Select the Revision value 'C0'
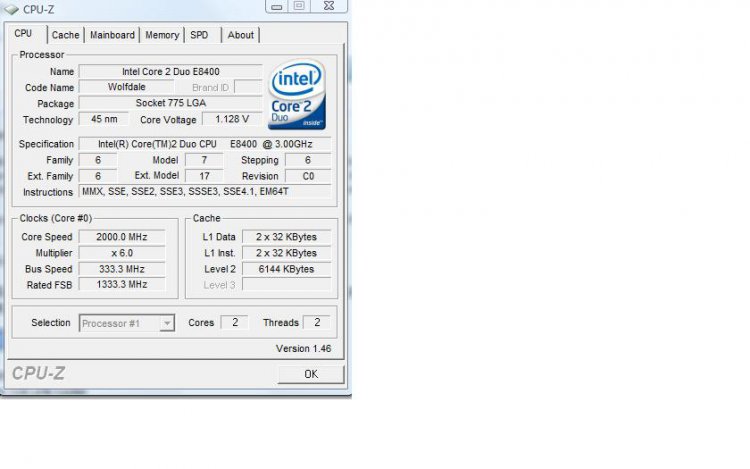 (x=308, y=176)
